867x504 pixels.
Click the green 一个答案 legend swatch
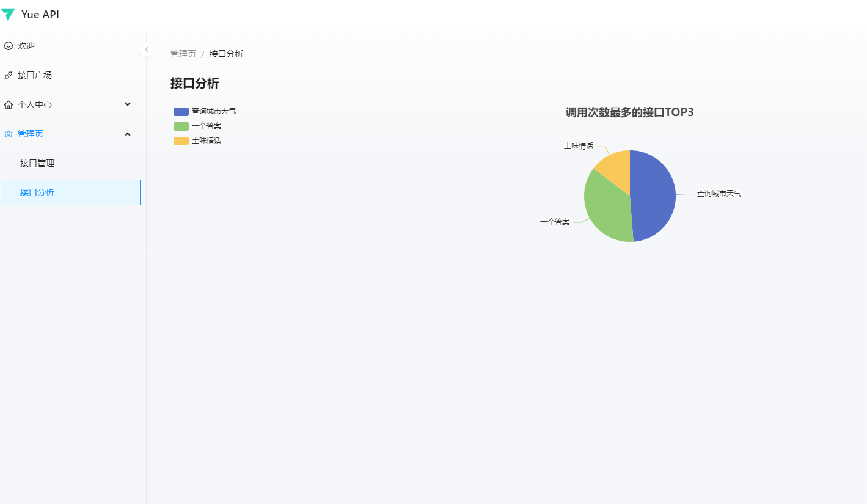[x=180, y=126]
